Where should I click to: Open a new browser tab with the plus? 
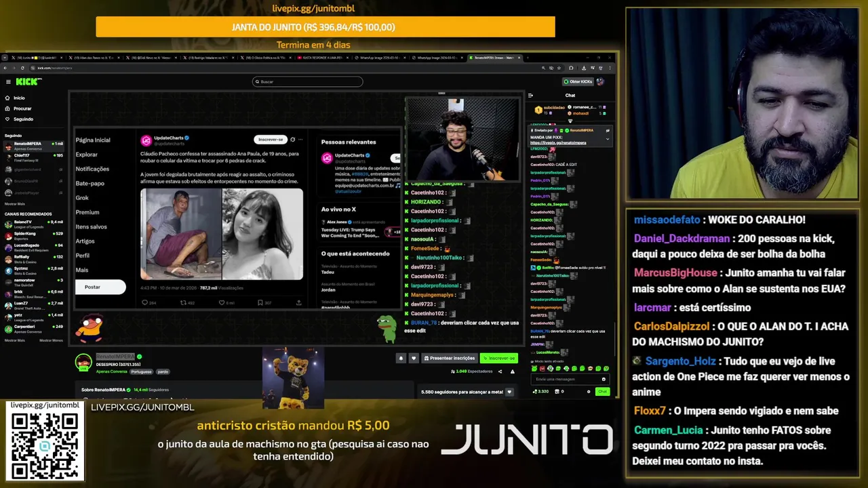coord(528,58)
